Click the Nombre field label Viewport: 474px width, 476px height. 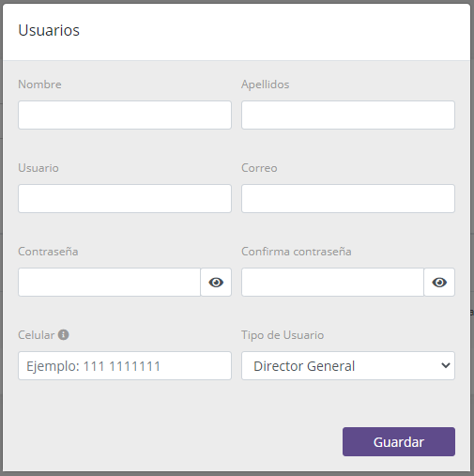[39, 84]
